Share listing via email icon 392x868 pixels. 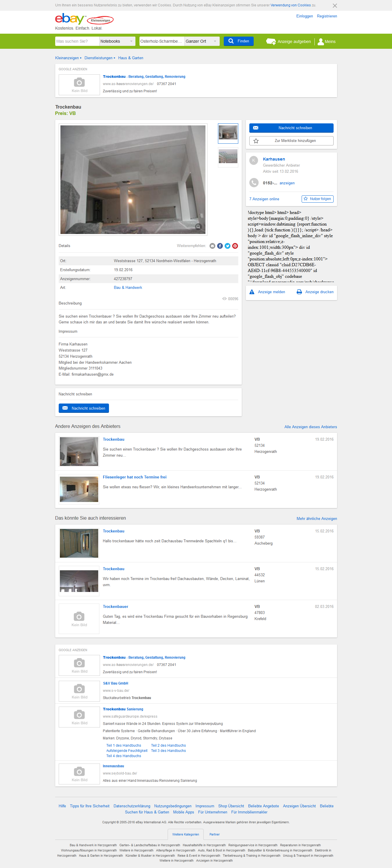(212, 246)
